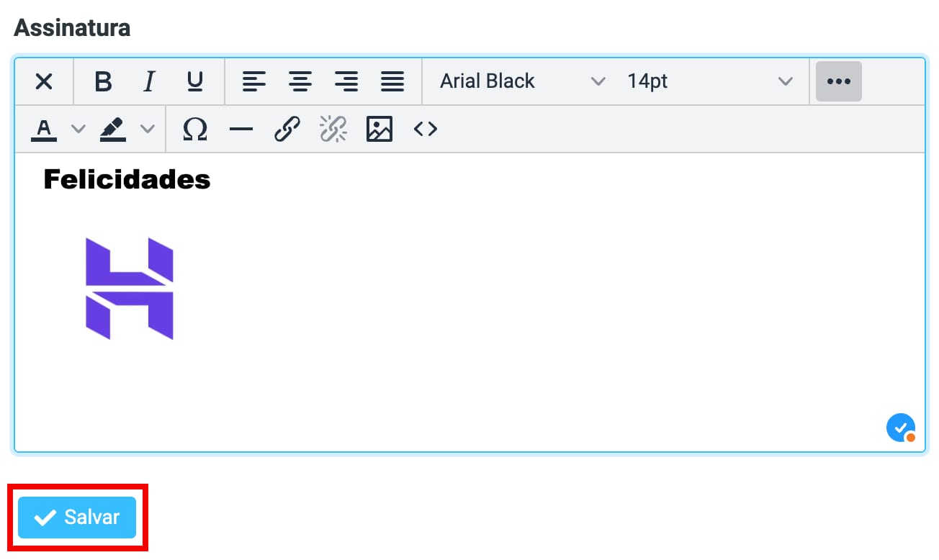The height and width of the screenshot is (560, 939).
Task: Open the insert image tool
Action: pos(379,129)
